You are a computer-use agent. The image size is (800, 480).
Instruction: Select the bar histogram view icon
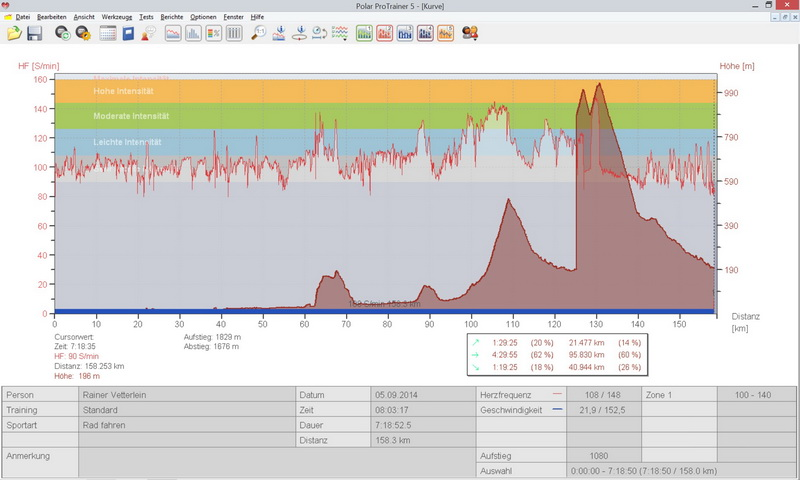pyautogui.click(x=194, y=34)
